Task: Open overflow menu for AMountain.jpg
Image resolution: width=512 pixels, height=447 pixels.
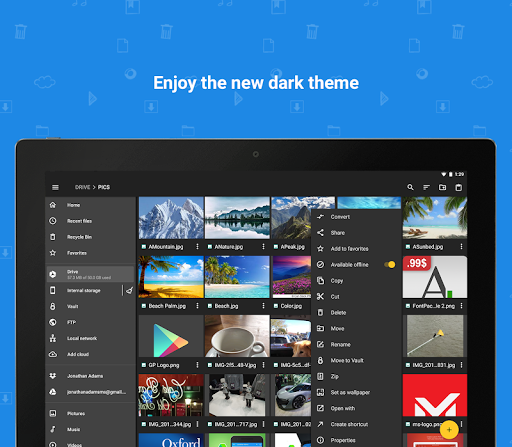Action: pos(197,246)
